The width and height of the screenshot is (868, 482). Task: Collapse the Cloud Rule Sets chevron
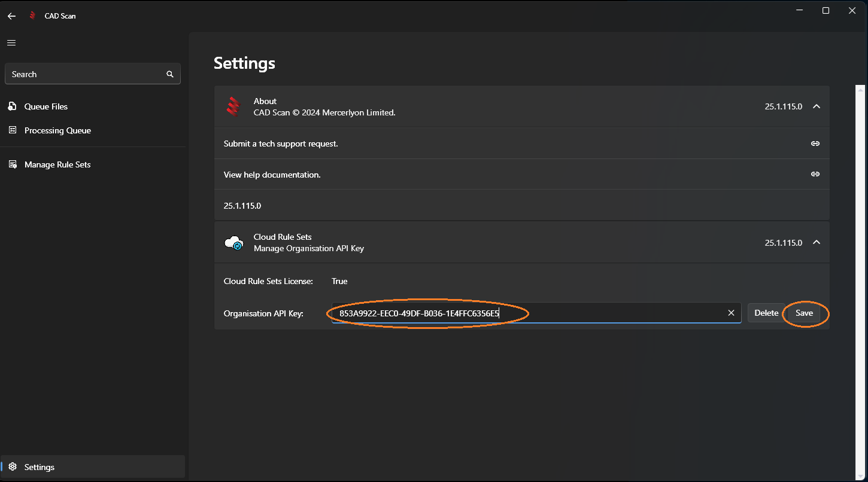[x=816, y=242]
